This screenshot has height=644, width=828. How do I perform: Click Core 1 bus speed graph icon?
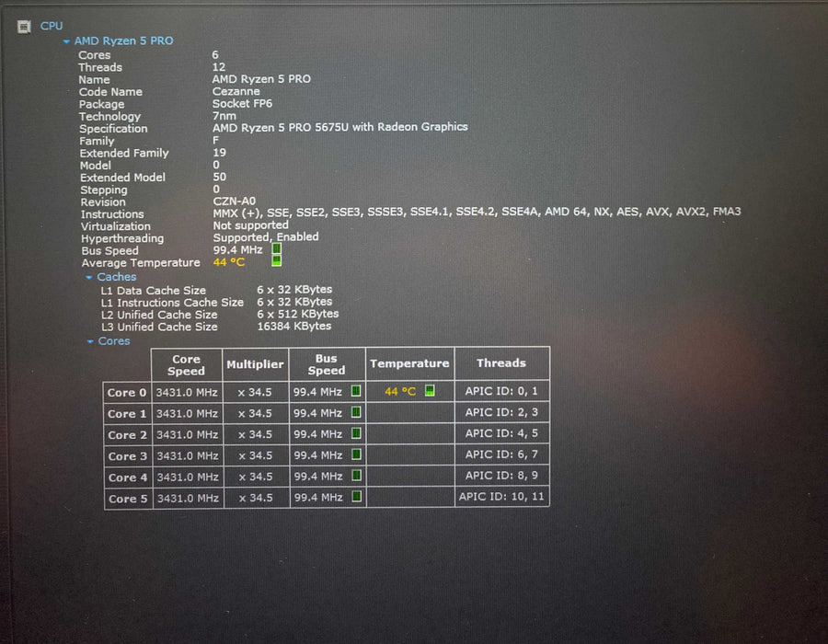[x=356, y=412]
